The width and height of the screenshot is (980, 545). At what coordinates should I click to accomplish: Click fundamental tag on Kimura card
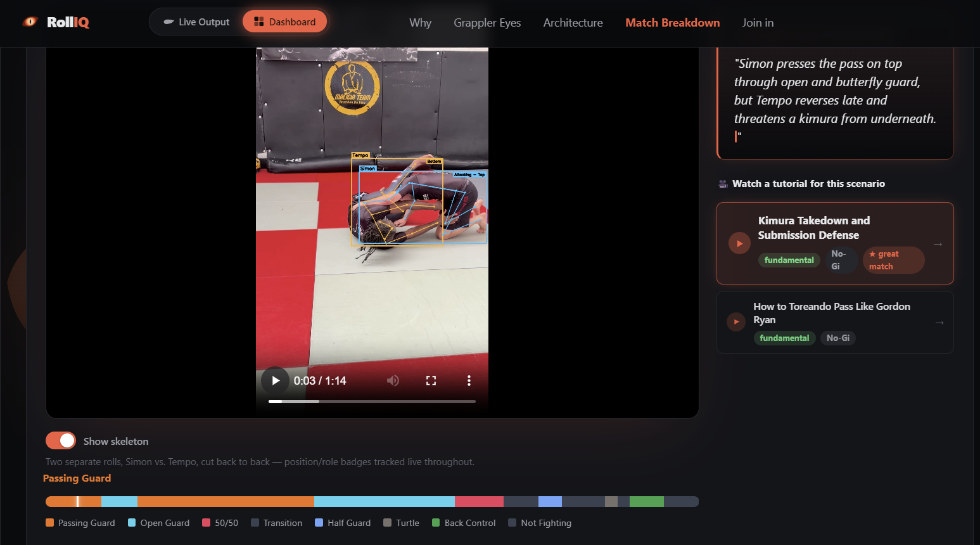tap(789, 260)
